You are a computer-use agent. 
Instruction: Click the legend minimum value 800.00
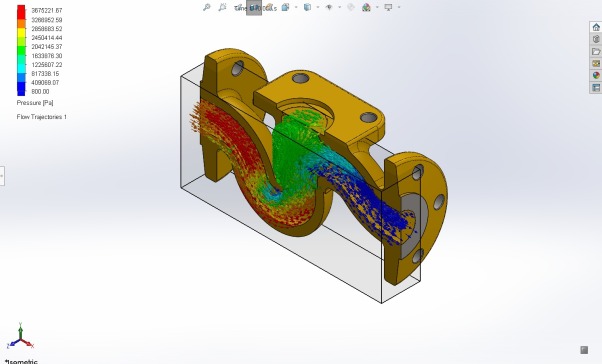click(40, 91)
